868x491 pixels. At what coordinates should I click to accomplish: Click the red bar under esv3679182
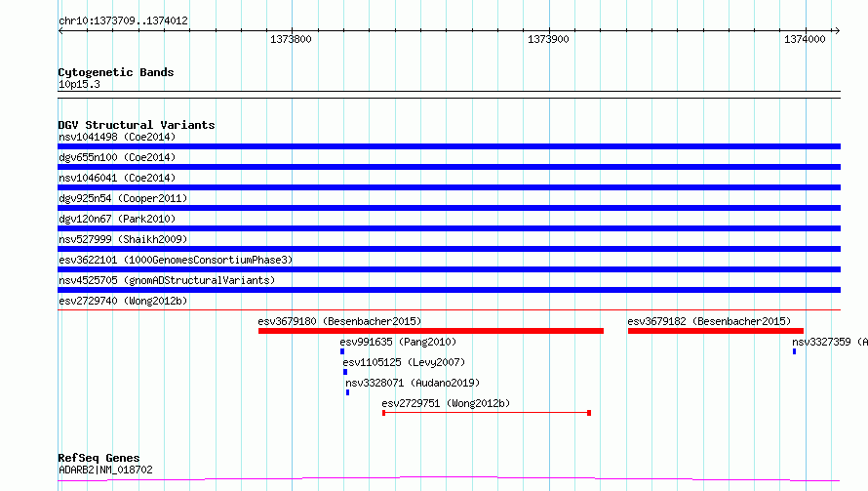click(x=715, y=331)
